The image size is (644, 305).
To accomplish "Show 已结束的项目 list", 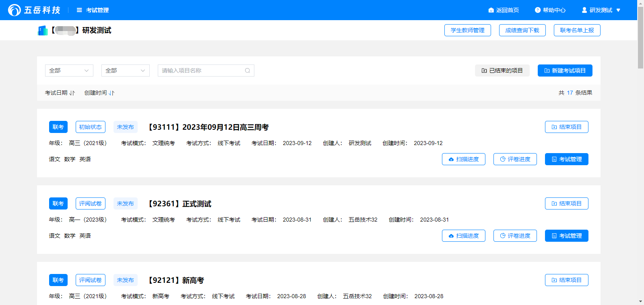I will coord(502,71).
